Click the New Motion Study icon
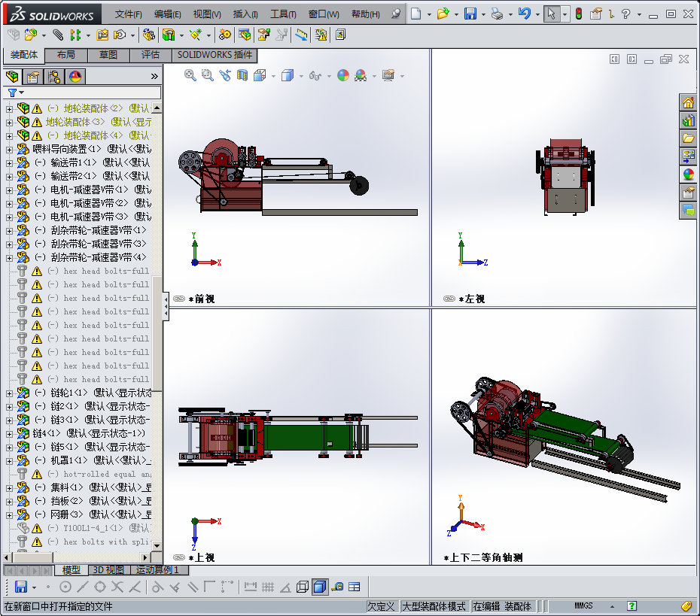This screenshot has height=616, width=700. point(224,35)
